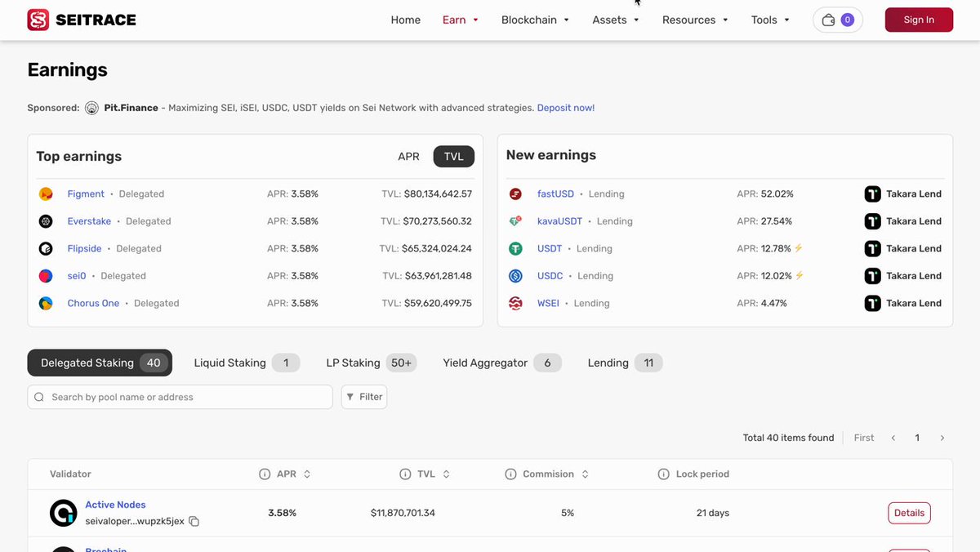This screenshot has height=552, width=980.
Task: Click the fastUSD token icon
Action: [x=515, y=194]
